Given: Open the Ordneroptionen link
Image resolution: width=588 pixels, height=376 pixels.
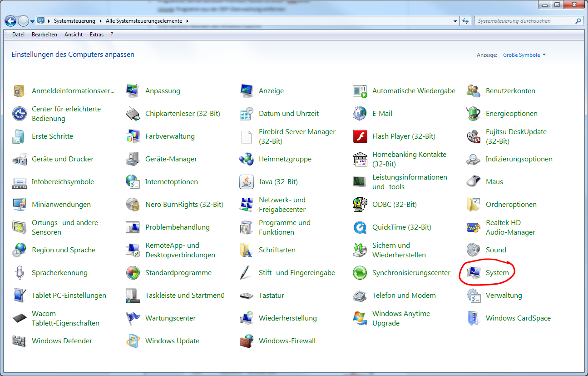Looking at the screenshot, I should [x=511, y=205].
